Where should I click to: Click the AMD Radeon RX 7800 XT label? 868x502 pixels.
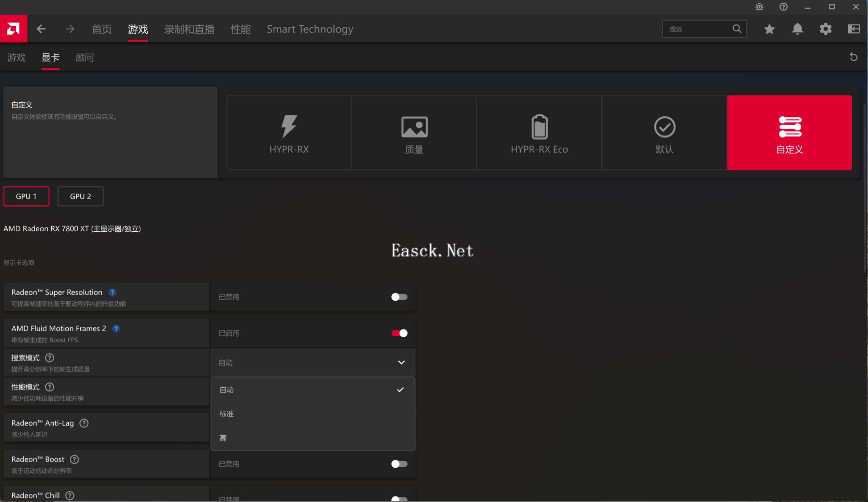point(72,229)
